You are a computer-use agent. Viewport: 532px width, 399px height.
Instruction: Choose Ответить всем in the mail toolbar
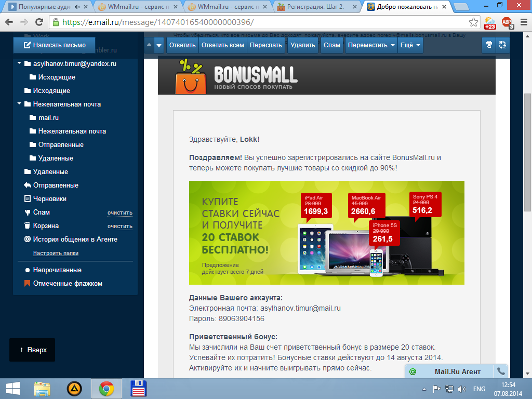[222, 45]
